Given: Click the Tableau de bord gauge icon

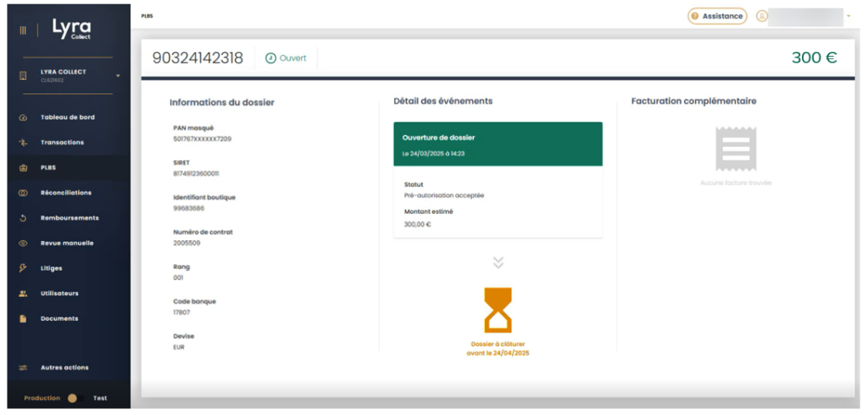Looking at the screenshot, I should click(x=23, y=117).
